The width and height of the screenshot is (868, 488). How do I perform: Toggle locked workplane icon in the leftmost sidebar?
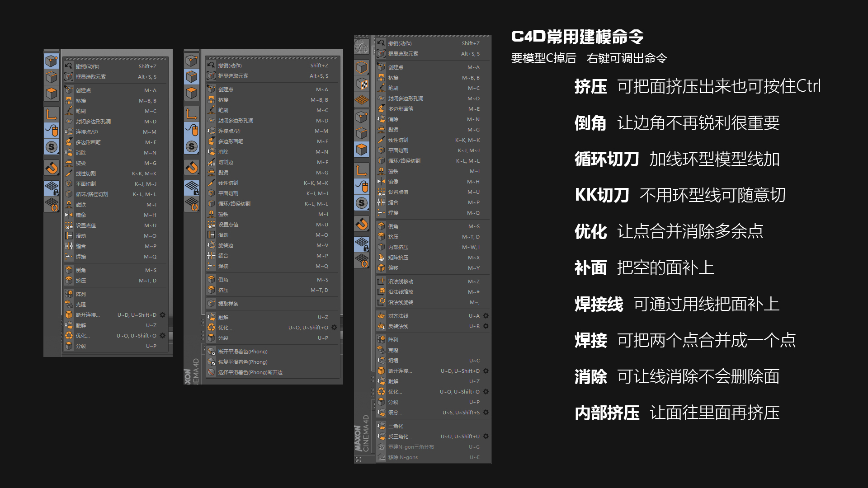(52, 188)
